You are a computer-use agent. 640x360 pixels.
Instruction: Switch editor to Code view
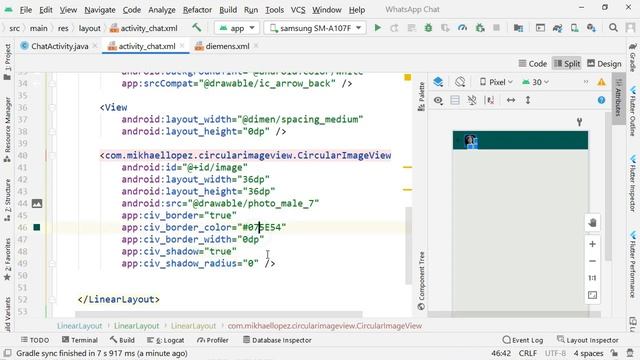pyautogui.click(x=533, y=64)
